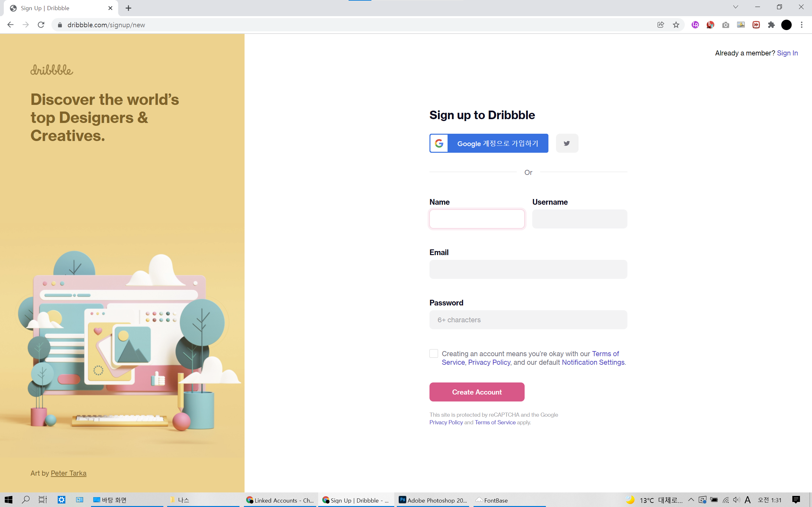The image size is (812, 507).
Task: Reload the page with the refresh icon
Action: tap(41, 25)
